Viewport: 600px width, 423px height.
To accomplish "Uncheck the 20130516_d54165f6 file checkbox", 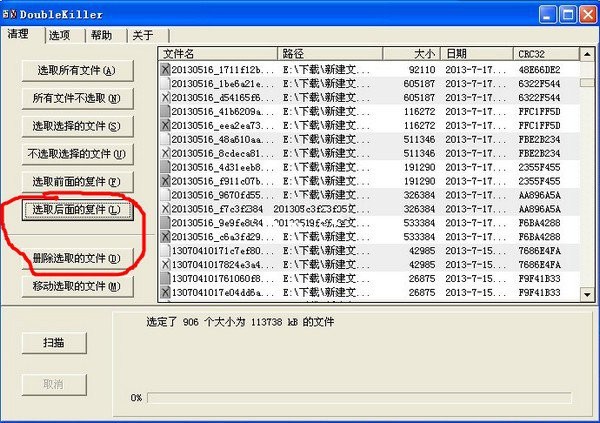I will [x=165, y=98].
